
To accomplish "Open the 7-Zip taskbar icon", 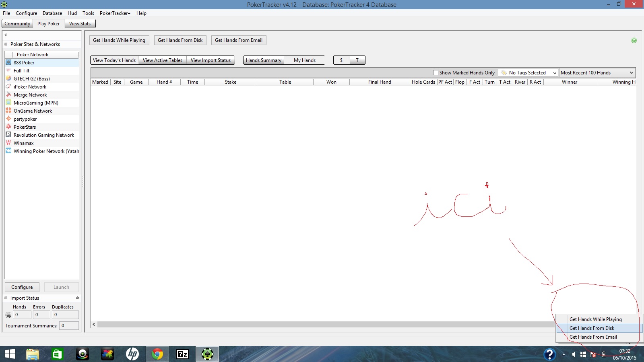I will [182, 354].
